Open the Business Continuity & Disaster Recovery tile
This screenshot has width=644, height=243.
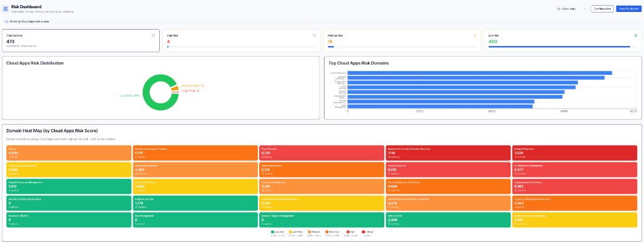pyautogui.click(x=448, y=152)
